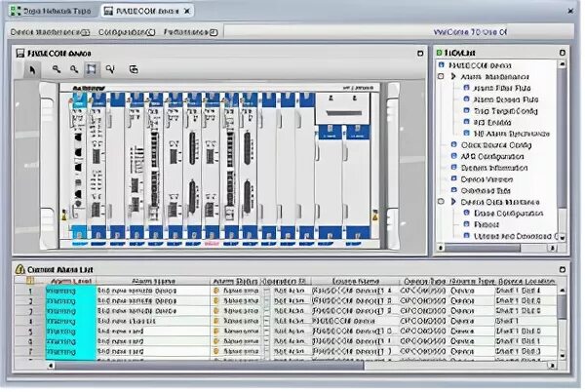Screen dimensions: 585x392
Task: Click the alarm list horizontal scroll right arrow
Action: click(x=553, y=366)
